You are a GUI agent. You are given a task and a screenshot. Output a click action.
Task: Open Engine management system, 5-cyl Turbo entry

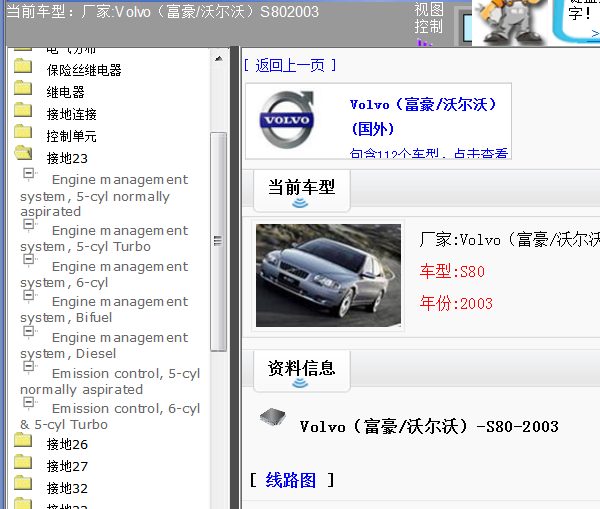104,239
